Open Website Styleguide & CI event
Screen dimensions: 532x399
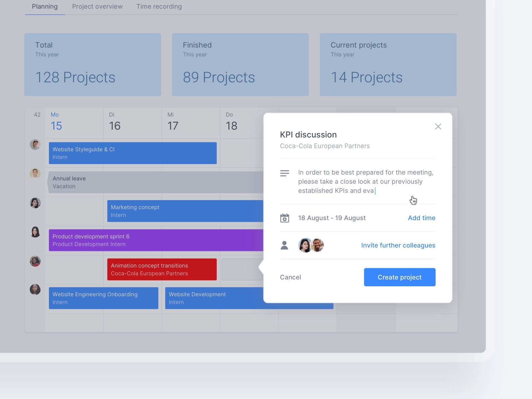click(x=133, y=153)
